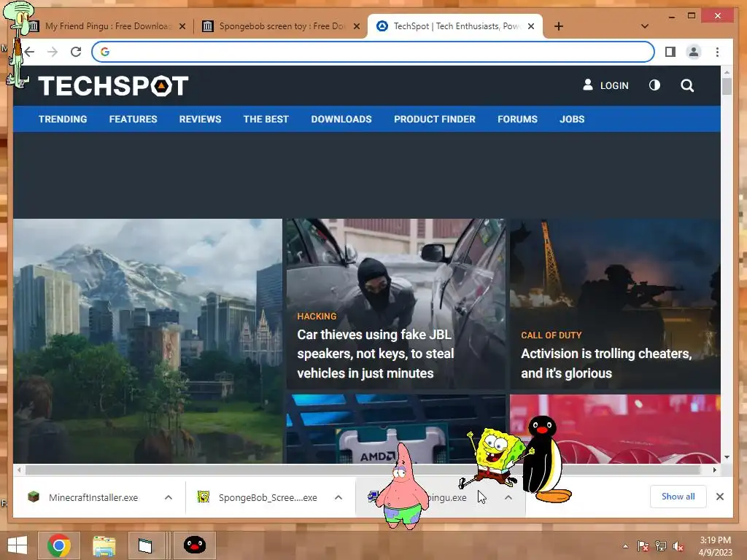Open the Chrome three-dot menu
The height and width of the screenshot is (560, 747).
718,52
